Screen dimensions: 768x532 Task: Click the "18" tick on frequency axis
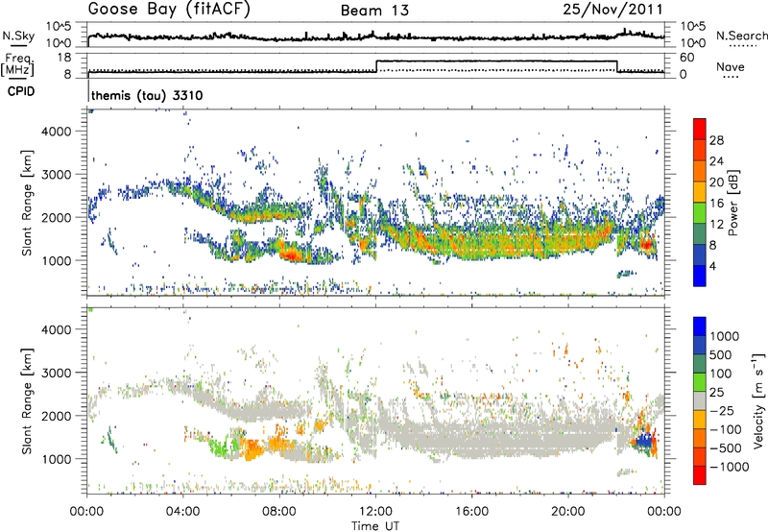(x=63, y=58)
